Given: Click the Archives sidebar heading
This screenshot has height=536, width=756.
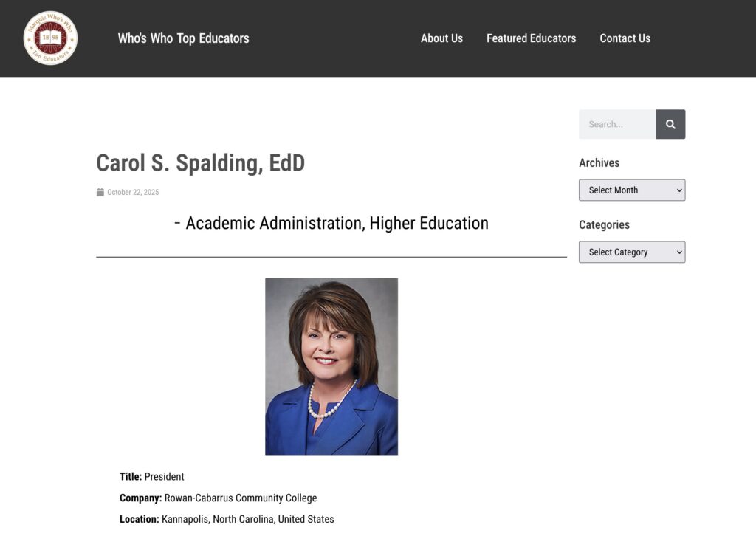Looking at the screenshot, I should pyautogui.click(x=599, y=162).
